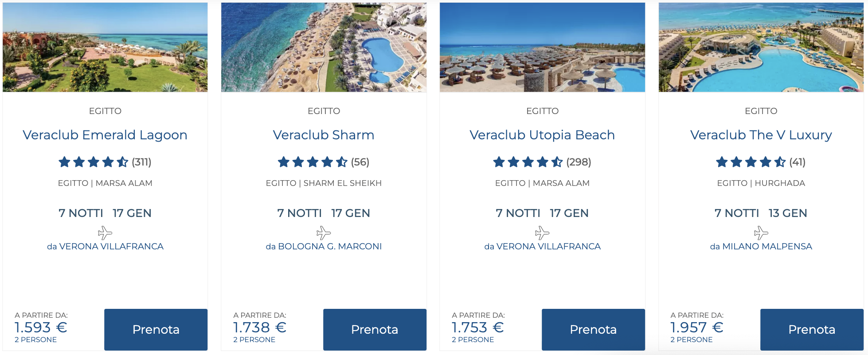Click the airplane icon on Veraclub The V Luxury card
Image resolution: width=868 pixels, height=355 pixels.
tap(762, 232)
